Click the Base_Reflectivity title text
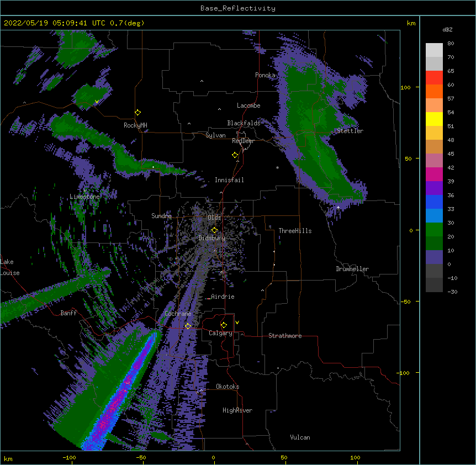 click(x=237, y=8)
